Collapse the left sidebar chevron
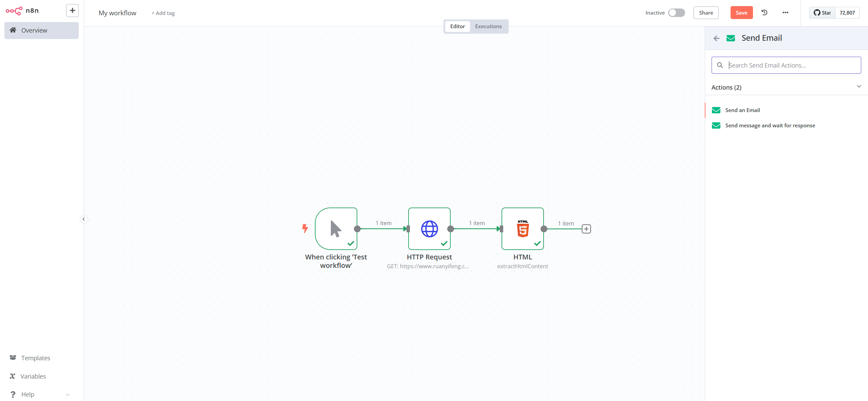868x401 pixels. [x=84, y=219]
